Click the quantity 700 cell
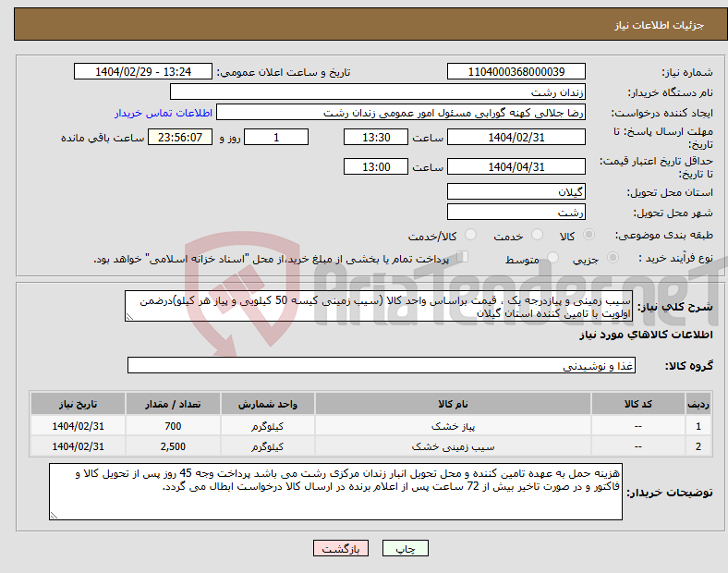Image resolution: width=728 pixels, height=573 pixels. point(173,426)
